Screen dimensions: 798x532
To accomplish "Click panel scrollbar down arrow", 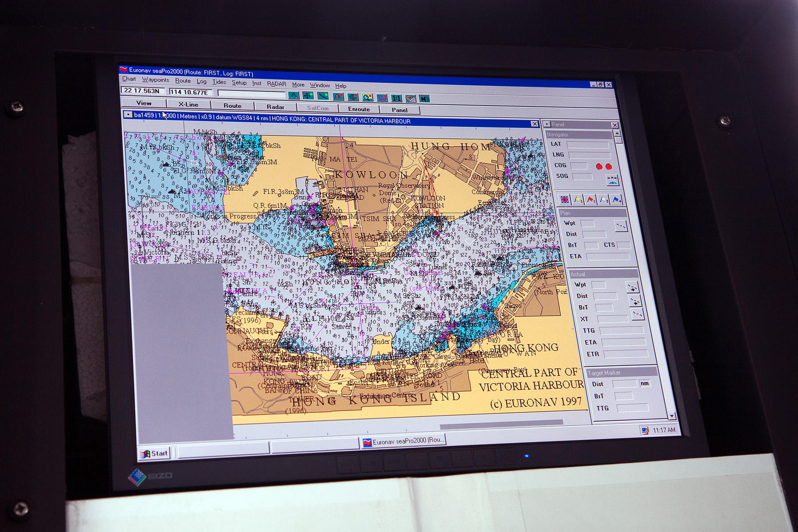I will pos(672,416).
